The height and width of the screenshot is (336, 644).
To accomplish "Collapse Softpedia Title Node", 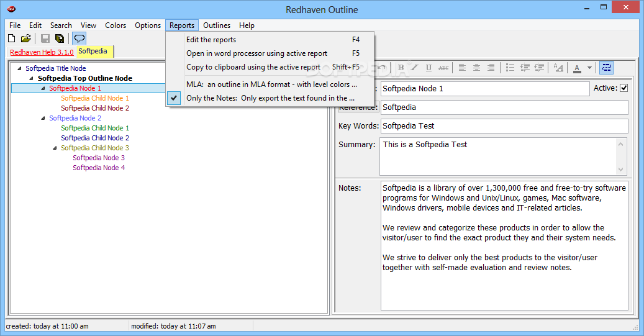I will 19,68.
